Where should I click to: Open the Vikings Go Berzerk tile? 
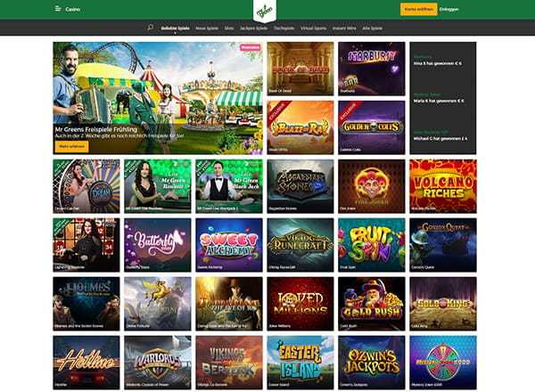229,363
